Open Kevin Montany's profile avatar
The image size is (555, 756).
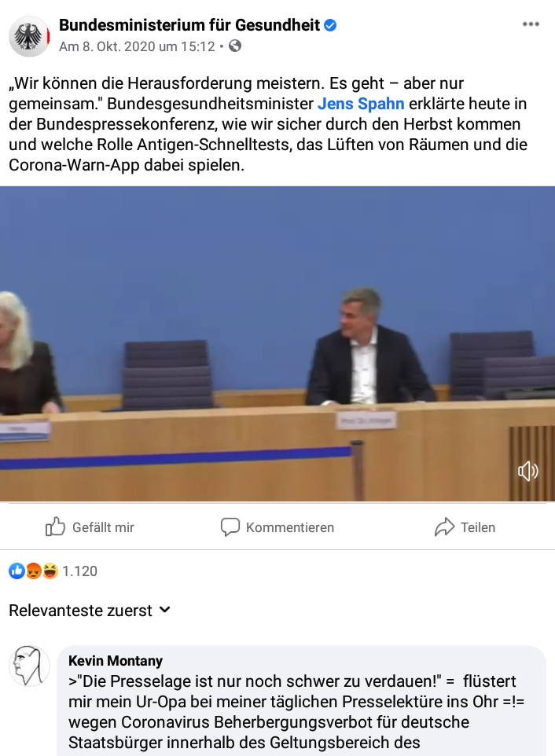pos(29,666)
